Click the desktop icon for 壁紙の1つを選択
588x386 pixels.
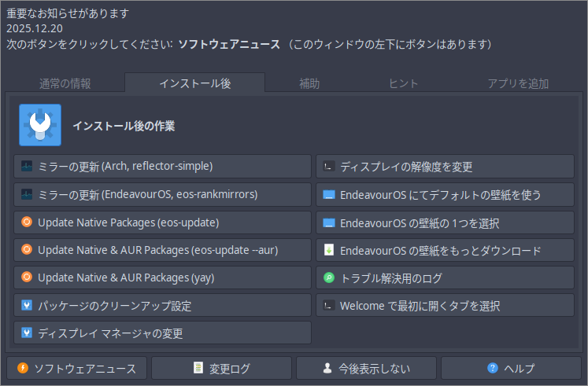point(329,222)
